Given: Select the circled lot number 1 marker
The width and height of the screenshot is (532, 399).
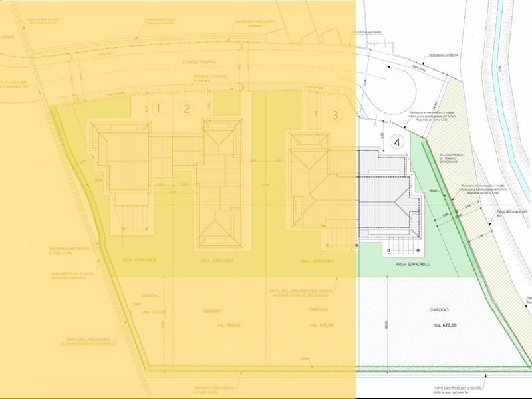Looking at the screenshot, I should click(x=158, y=108).
